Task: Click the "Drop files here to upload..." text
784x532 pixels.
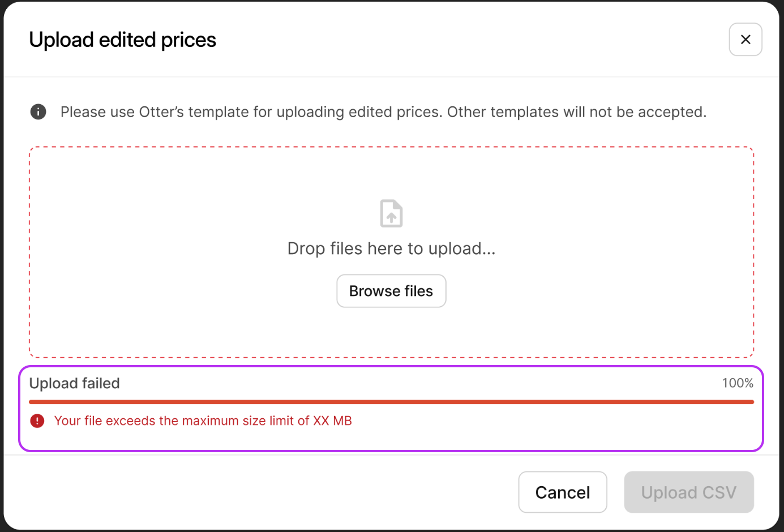Action: pos(391,248)
